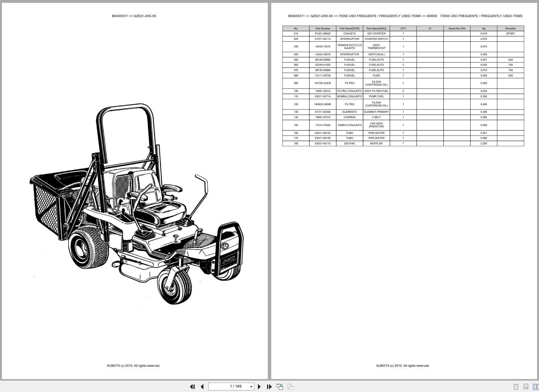Select part number 1A024-39010

tap(323, 54)
